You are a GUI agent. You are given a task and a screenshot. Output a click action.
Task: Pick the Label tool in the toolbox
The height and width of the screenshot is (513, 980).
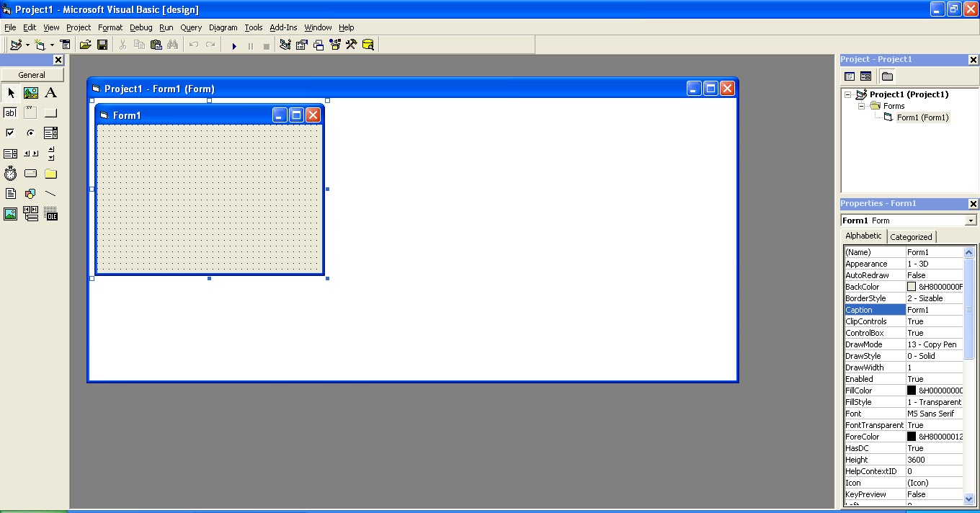tap(50, 92)
